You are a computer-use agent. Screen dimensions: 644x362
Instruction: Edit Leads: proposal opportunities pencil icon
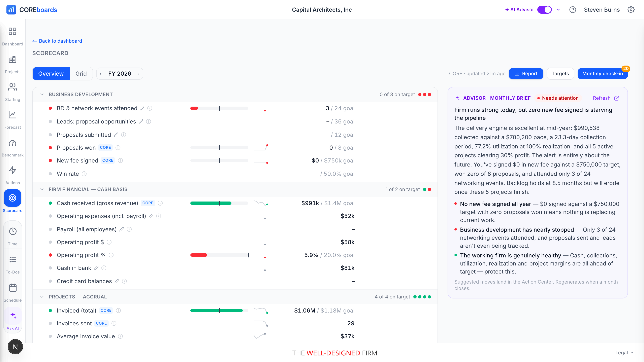point(141,121)
